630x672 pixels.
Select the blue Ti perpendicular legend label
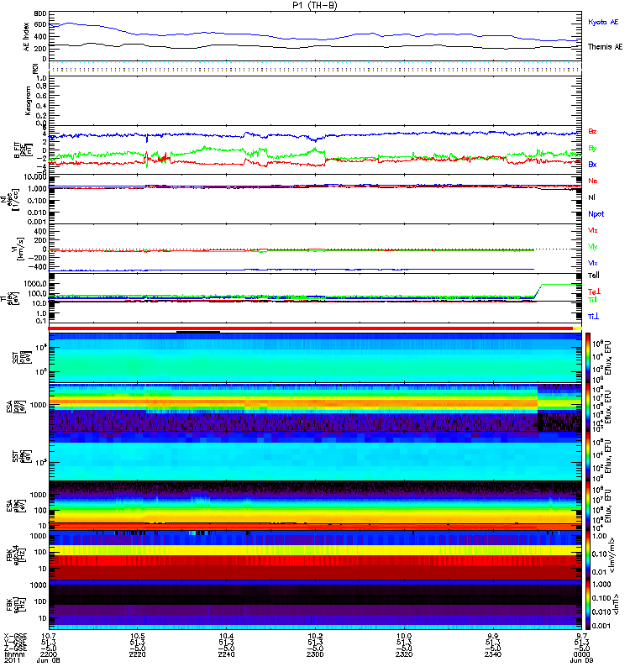pyautogui.click(x=593, y=317)
